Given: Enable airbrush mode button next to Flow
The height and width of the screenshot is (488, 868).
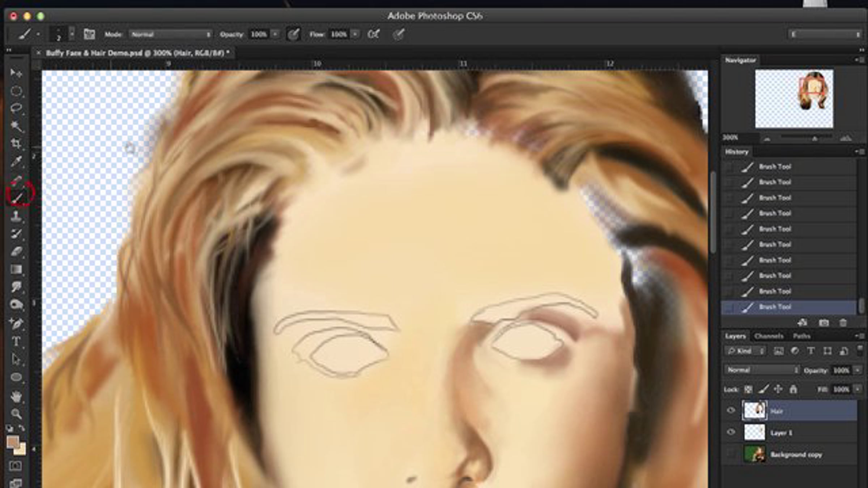Looking at the screenshot, I should (374, 34).
